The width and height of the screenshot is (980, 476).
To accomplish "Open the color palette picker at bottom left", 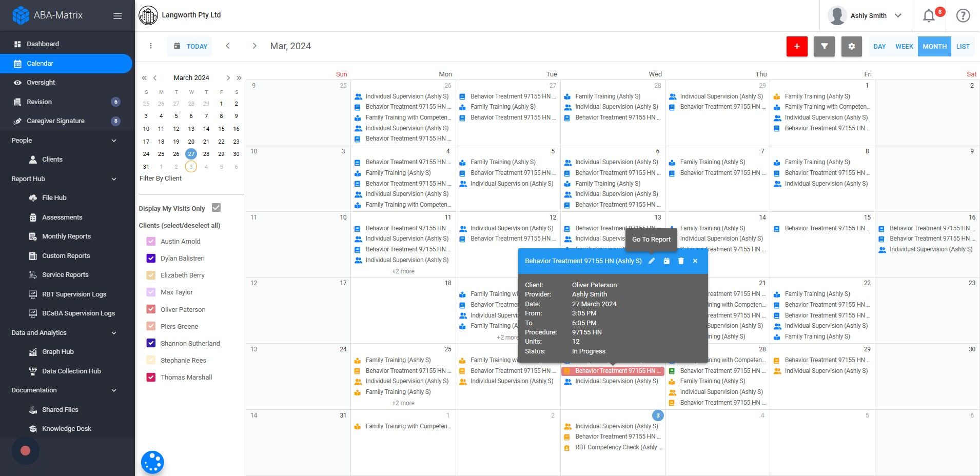I will pyautogui.click(x=152, y=462).
